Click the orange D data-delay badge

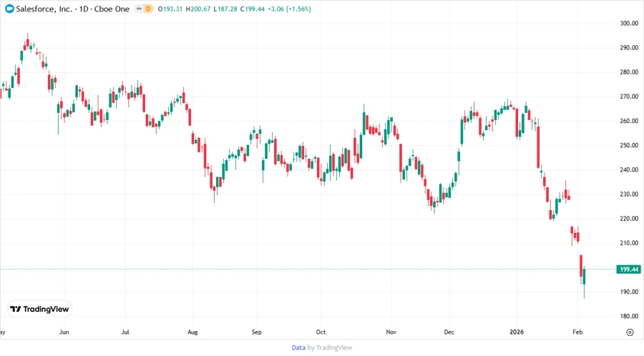[x=148, y=9]
